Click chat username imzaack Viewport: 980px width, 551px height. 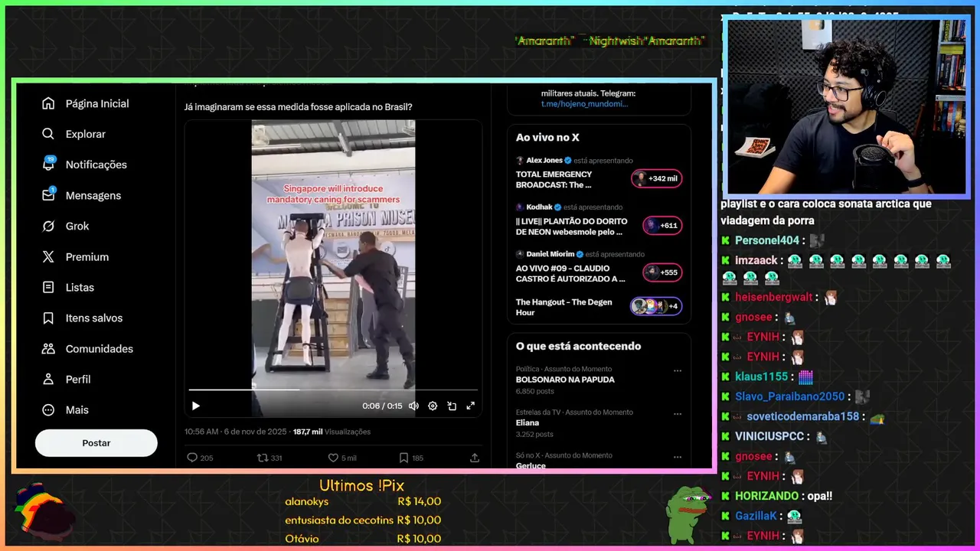pyautogui.click(x=756, y=260)
